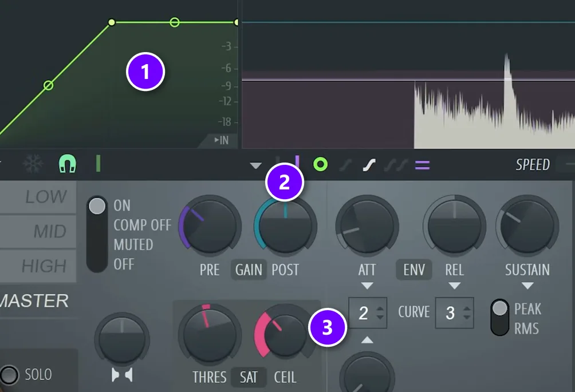Click the POST gain knob
Viewport: 575px width, 392px height.
[x=285, y=225]
